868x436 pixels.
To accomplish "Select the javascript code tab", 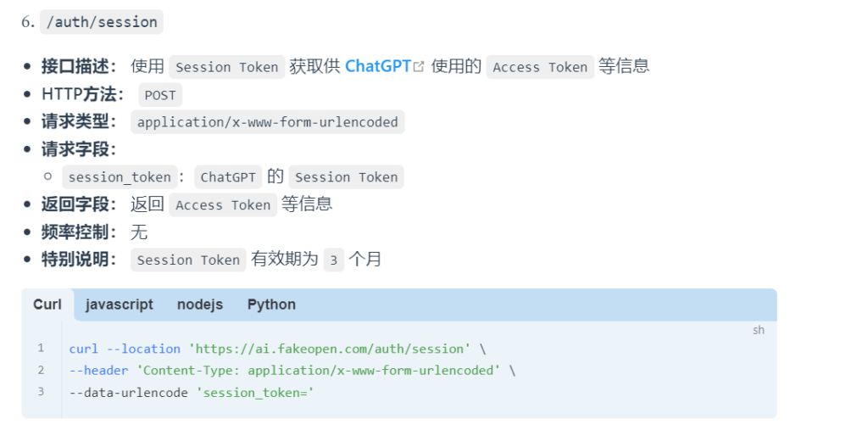I will [120, 305].
